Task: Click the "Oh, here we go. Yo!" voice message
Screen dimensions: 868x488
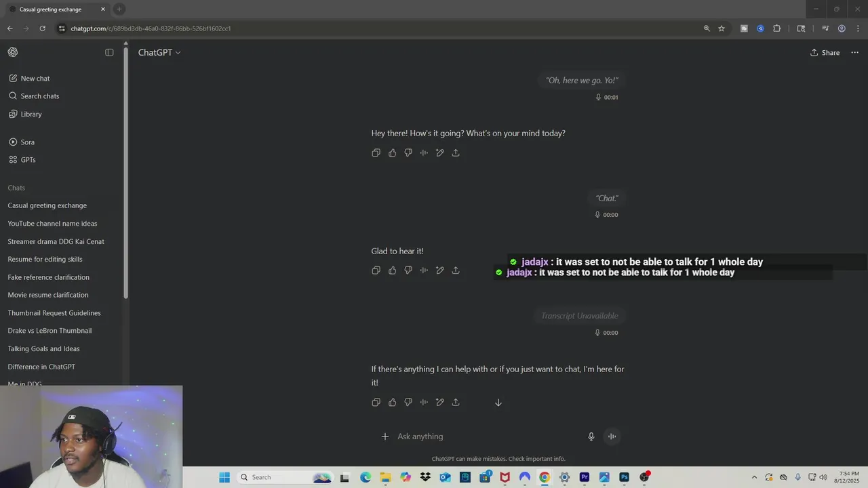Action: pyautogui.click(x=582, y=81)
